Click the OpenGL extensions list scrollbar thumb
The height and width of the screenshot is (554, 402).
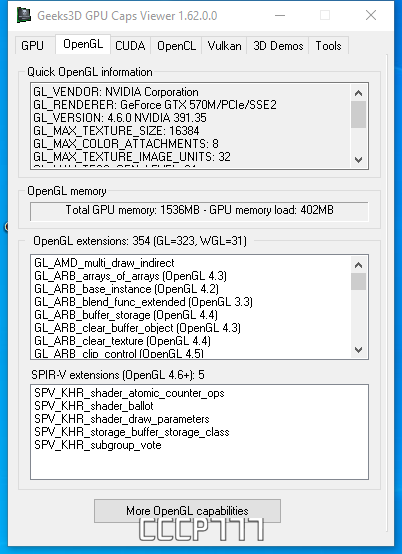click(x=358, y=281)
